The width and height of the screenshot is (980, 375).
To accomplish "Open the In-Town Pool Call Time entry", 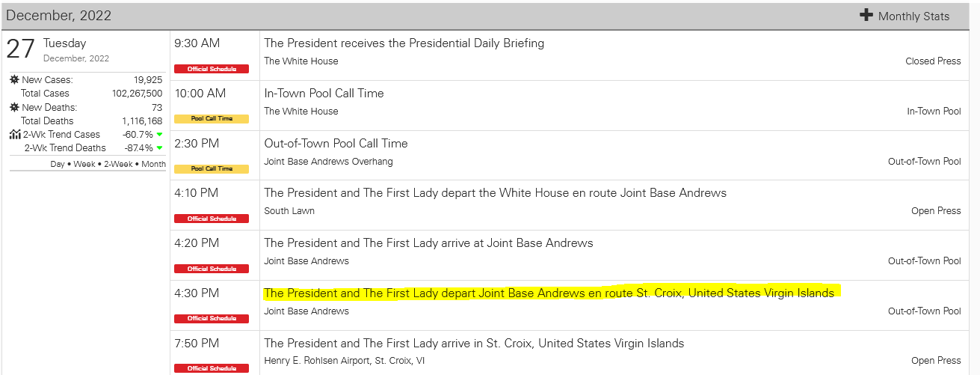I will point(324,94).
